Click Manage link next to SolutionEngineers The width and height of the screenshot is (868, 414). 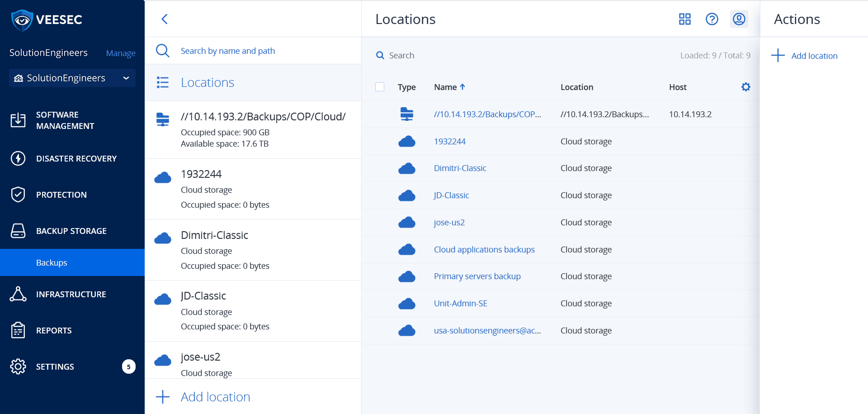point(121,53)
